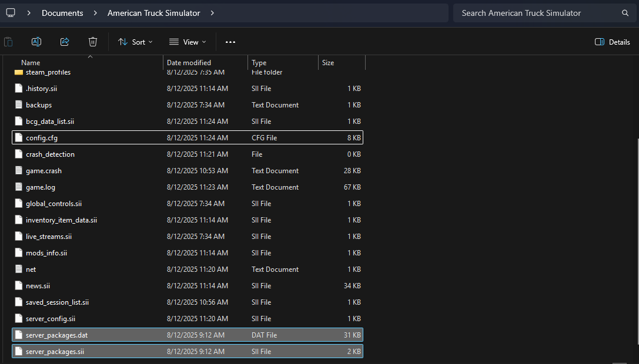Click the 67 KB size of game.log
The height and width of the screenshot is (364, 639).
pos(352,187)
